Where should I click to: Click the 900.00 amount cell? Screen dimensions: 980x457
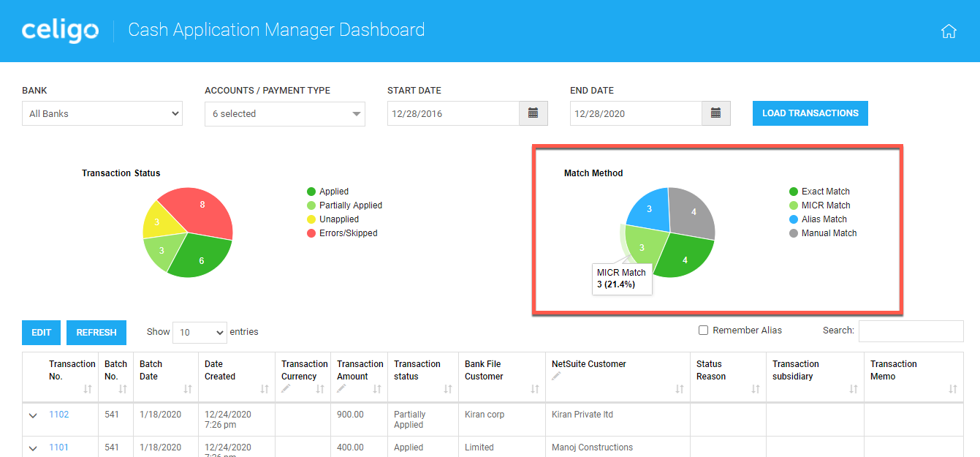click(359, 420)
